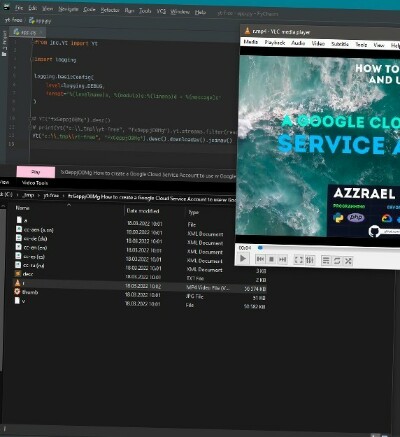Click the VLC video display area
This screenshot has width=400, height=437.
pyautogui.click(x=319, y=147)
